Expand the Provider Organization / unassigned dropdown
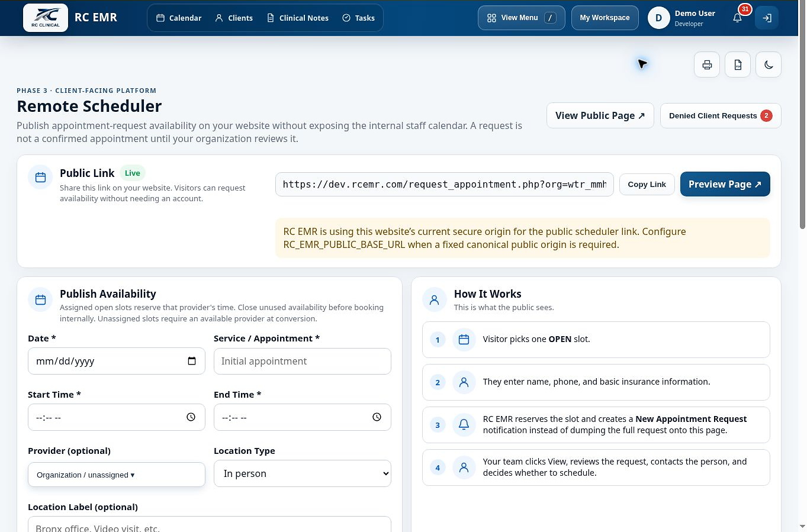The height and width of the screenshot is (532, 807). pyautogui.click(x=117, y=475)
